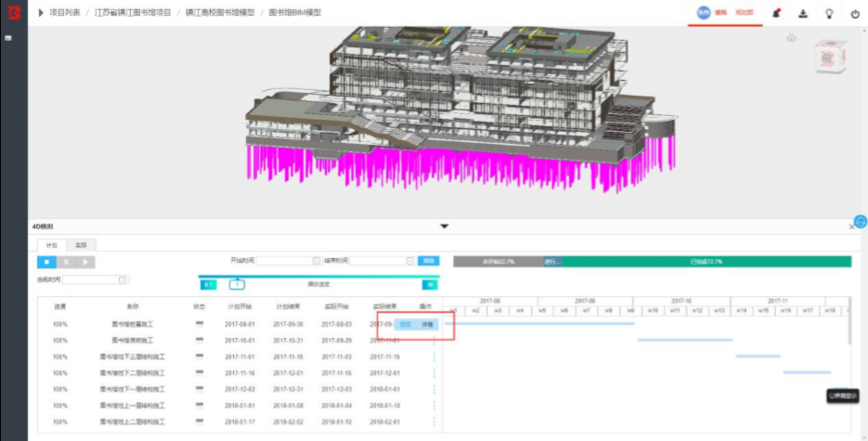The image size is (868, 441).
Task: Open the 当前时间 calendar picker icon
Action: [123, 280]
